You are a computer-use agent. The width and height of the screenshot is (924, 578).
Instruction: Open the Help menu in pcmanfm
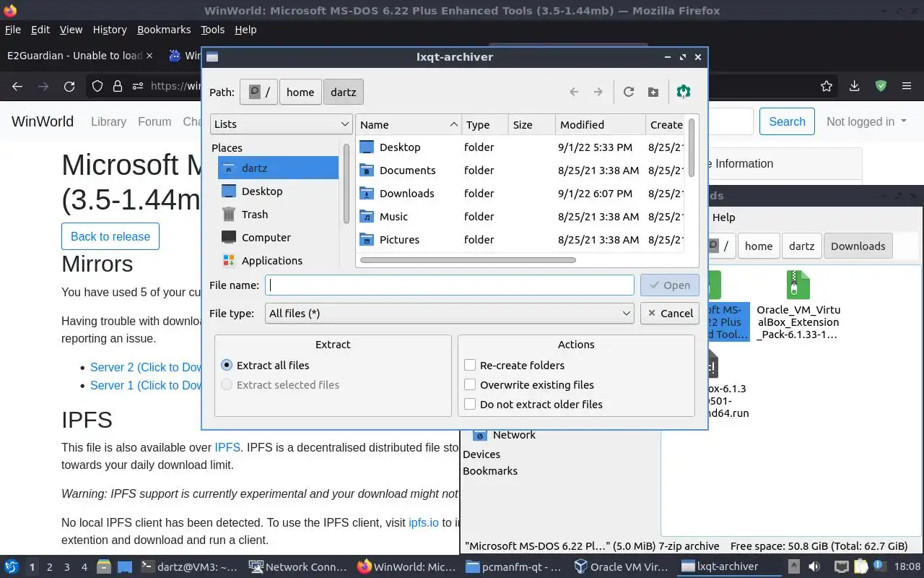coord(723,217)
